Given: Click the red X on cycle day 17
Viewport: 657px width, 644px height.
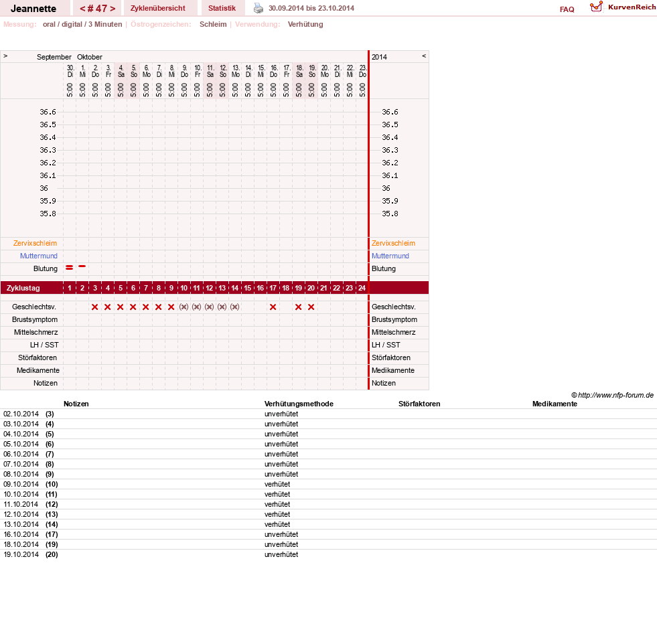Looking at the screenshot, I should (x=273, y=307).
